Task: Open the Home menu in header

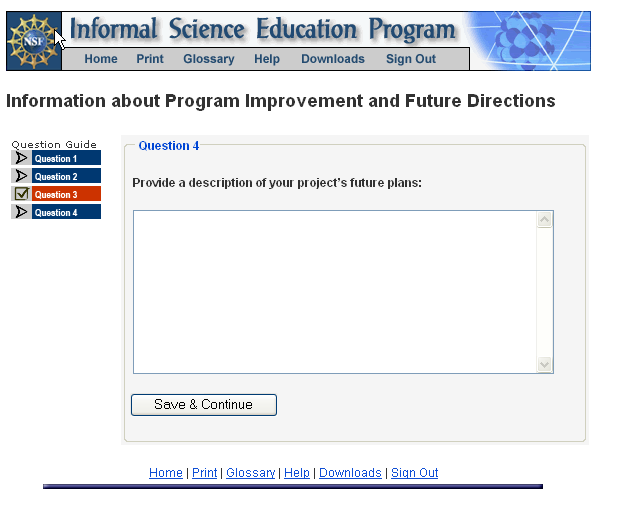Action: tap(101, 59)
